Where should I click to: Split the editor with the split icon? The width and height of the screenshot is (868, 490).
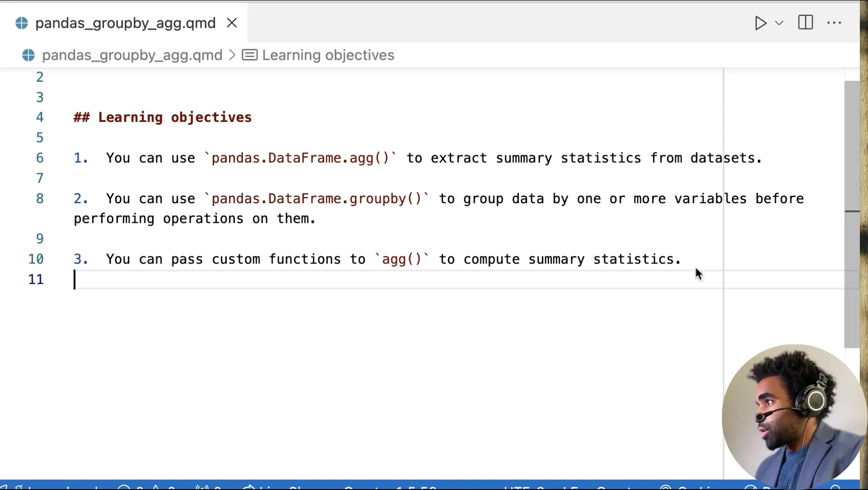click(x=805, y=23)
